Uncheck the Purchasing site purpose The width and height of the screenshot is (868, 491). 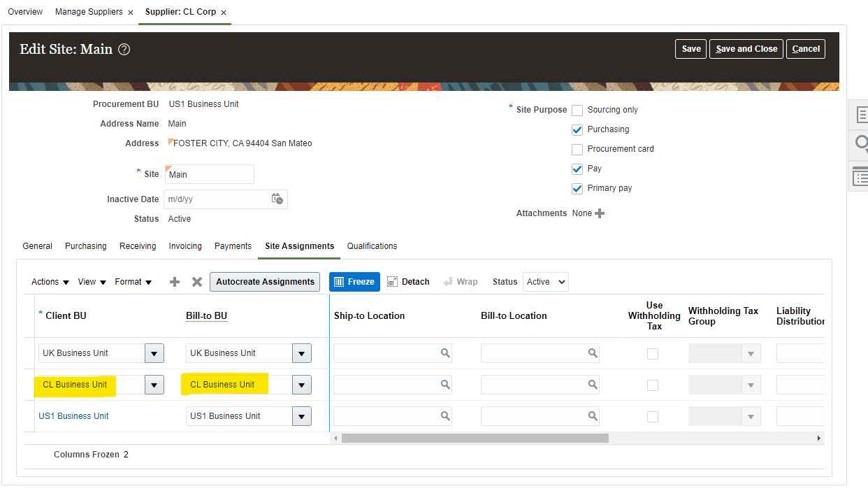tap(577, 130)
